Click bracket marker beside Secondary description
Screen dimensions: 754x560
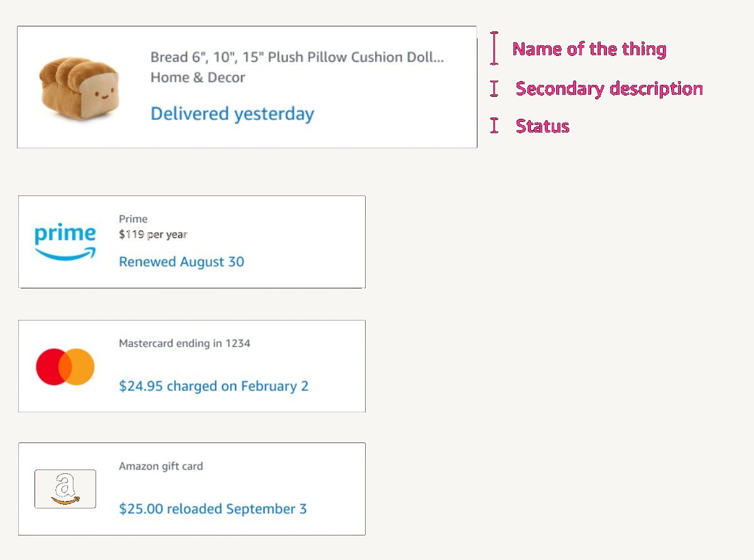pos(494,89)
